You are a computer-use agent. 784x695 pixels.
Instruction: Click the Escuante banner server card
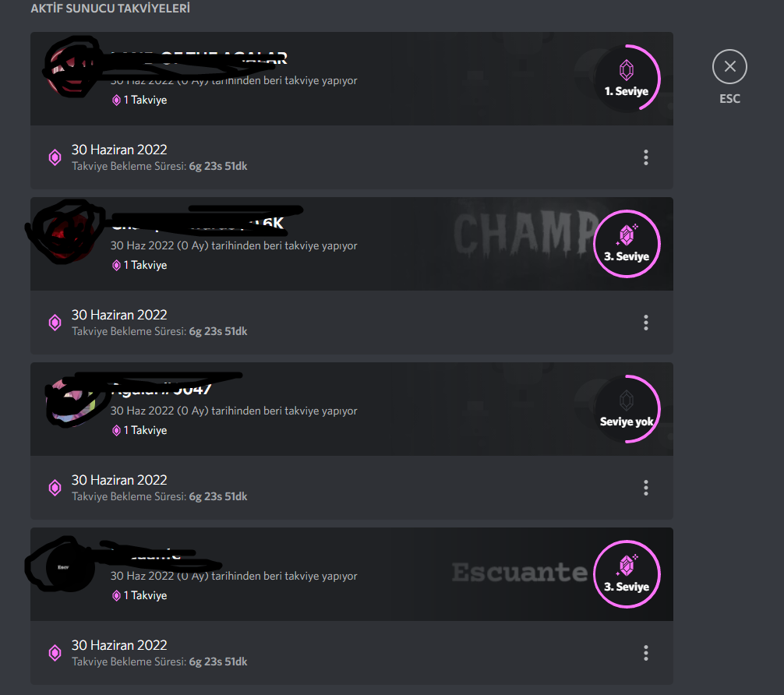(x=351, y=574)
